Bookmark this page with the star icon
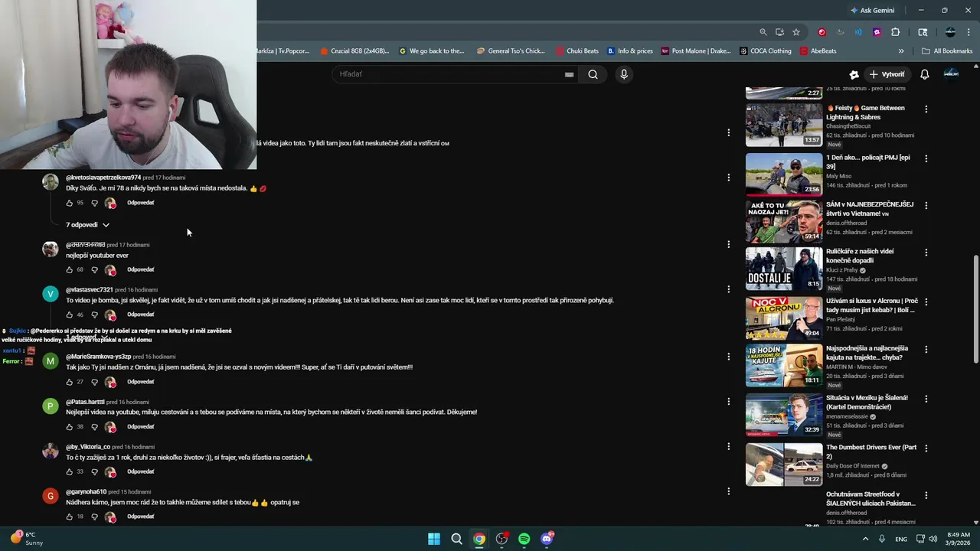Screen dimensions: 980x551 click(x=796, y=32)
